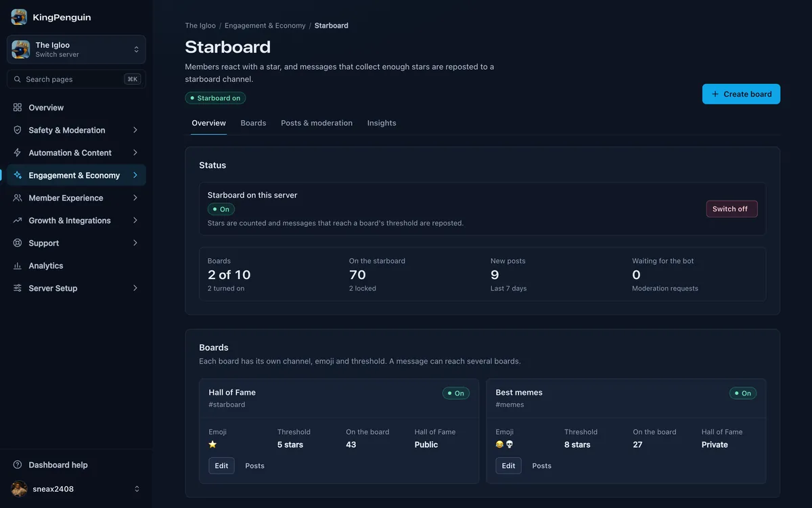Expand the Safety & Moderation chevron
This screenshot has height=508, width=812.
click(x=135, y=130)
